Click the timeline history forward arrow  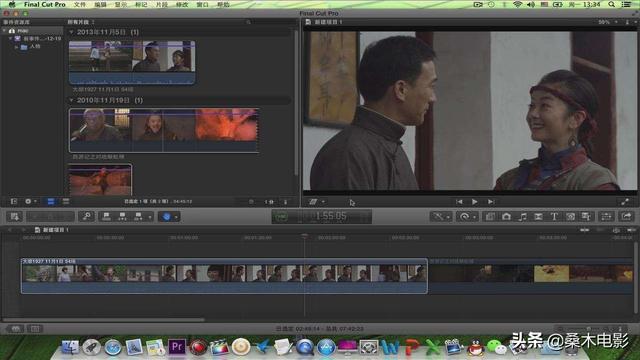(x=23, y=230)
